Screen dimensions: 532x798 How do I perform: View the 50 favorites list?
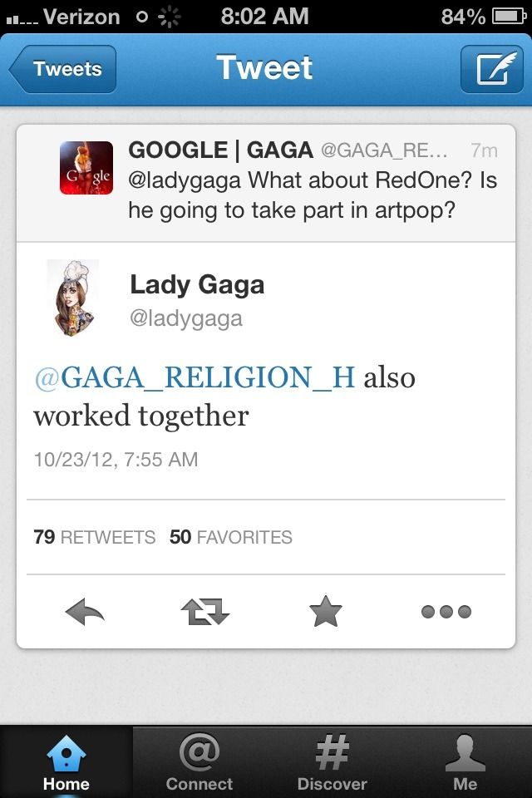[x=231, y=537]
